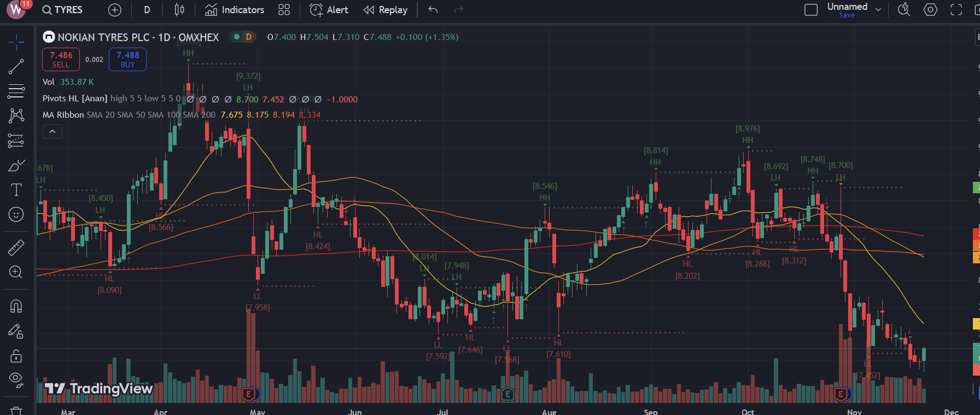The width and height of the screenshot is (980, 415).
Task: Activate the zoom in tool
Action: 16,272
